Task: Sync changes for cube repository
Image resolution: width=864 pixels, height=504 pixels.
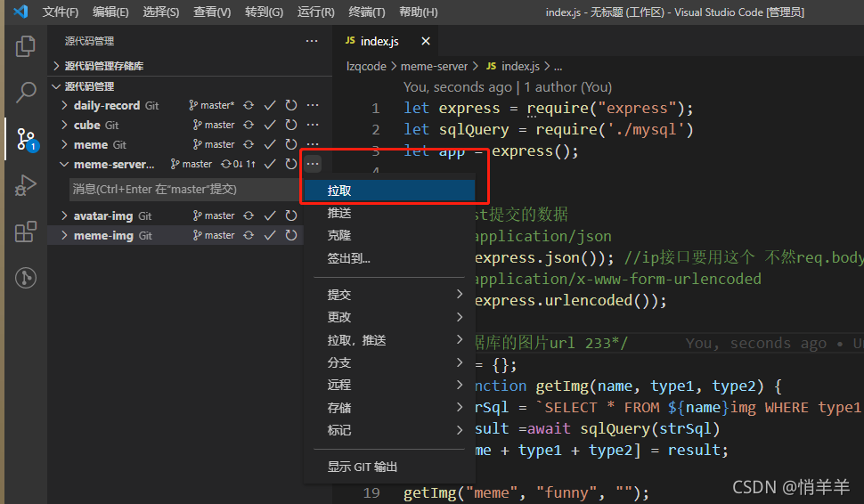Action: tap(249, 125)
